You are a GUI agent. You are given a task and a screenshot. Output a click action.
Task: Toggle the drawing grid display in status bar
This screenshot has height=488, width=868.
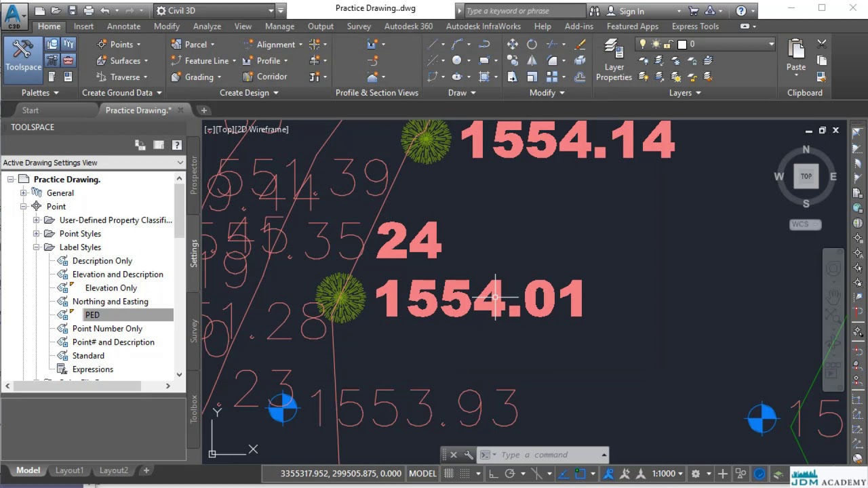coord(449,474)
